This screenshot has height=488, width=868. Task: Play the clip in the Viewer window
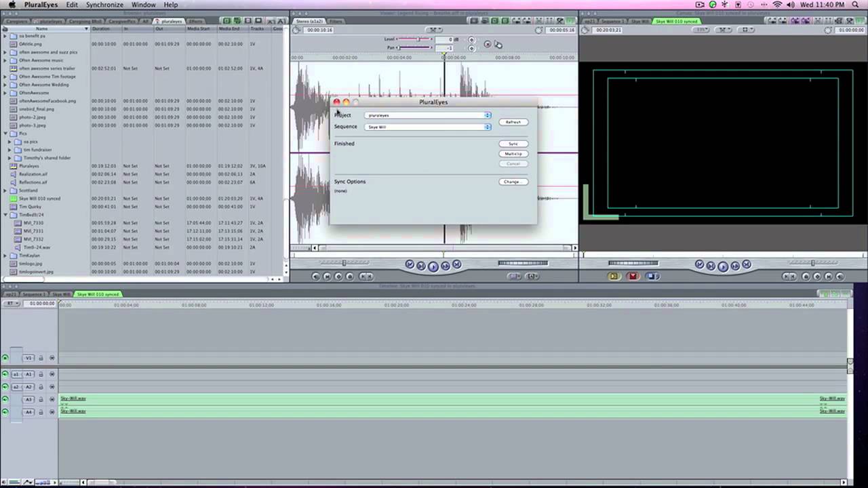point(433,266)
